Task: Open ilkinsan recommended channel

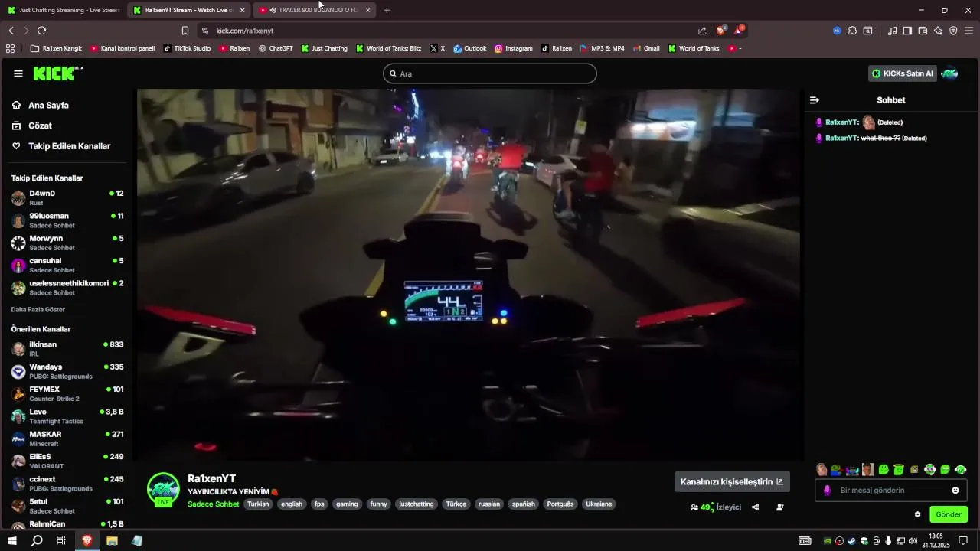Action: tap(67, 349)
